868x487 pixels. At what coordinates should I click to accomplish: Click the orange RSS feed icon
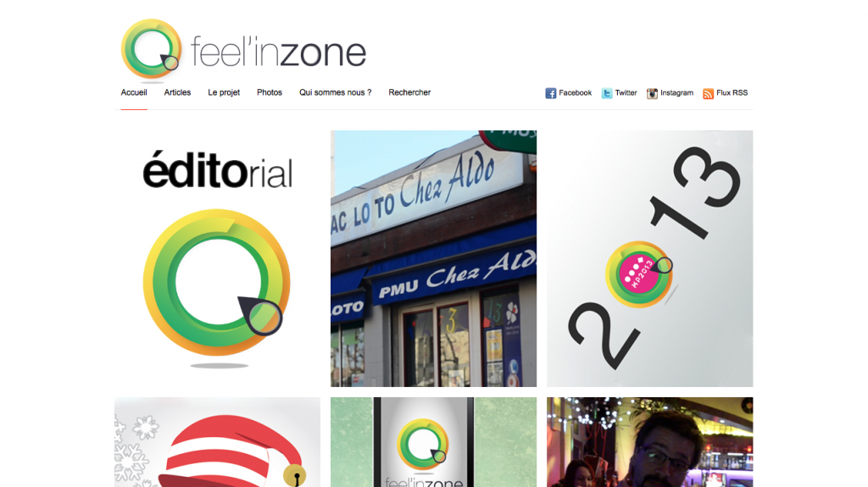(x=708, y=93)
